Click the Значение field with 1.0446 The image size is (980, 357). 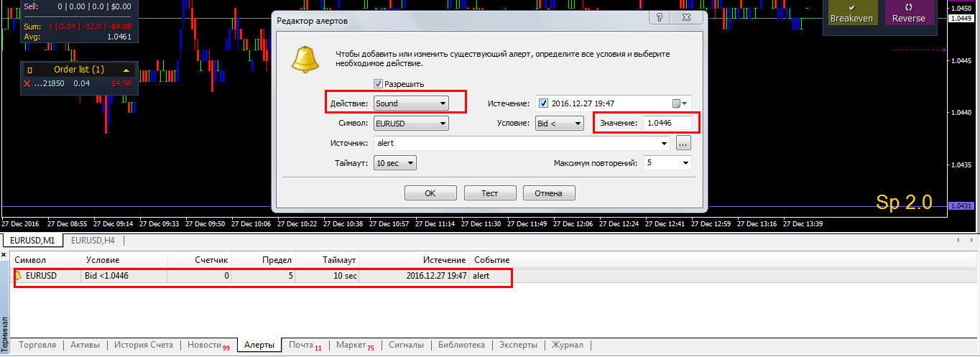(x=667, y=124)
